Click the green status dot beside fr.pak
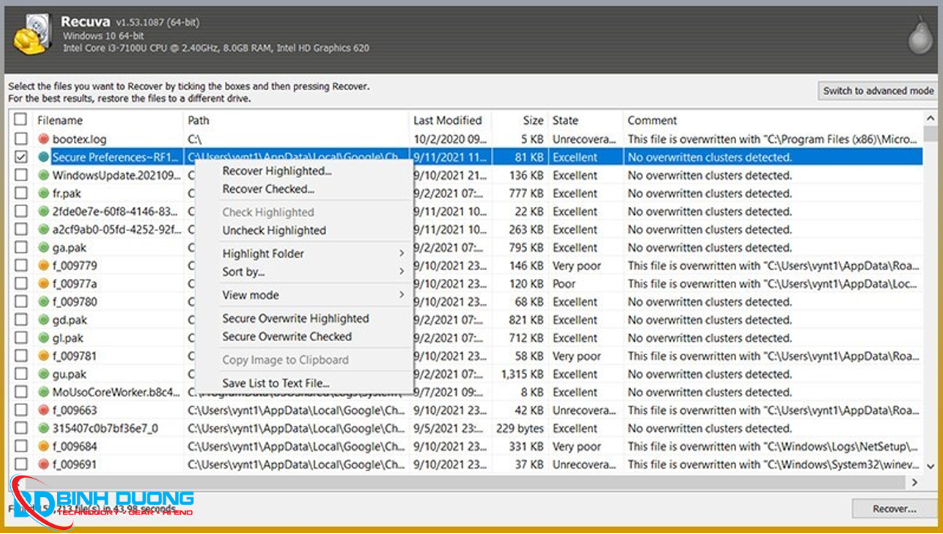Screen dimensions: 943x534 click(x=43, y=193)
